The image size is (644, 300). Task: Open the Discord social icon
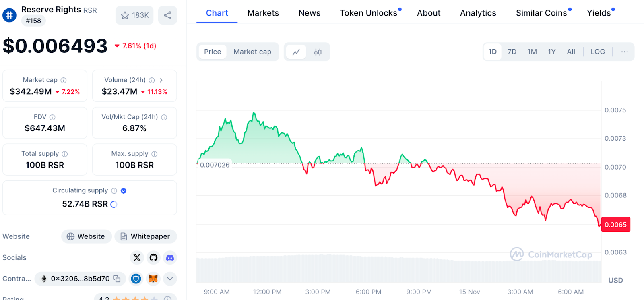(170, 258)
